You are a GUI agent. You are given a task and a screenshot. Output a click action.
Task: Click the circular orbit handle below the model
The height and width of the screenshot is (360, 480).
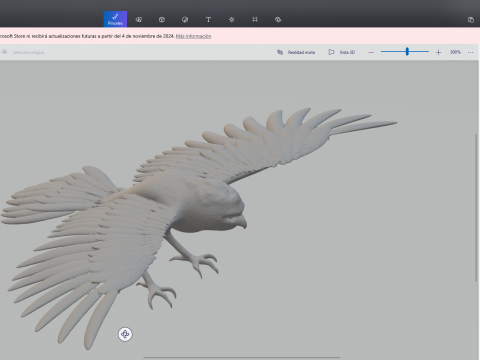[125, 334]
